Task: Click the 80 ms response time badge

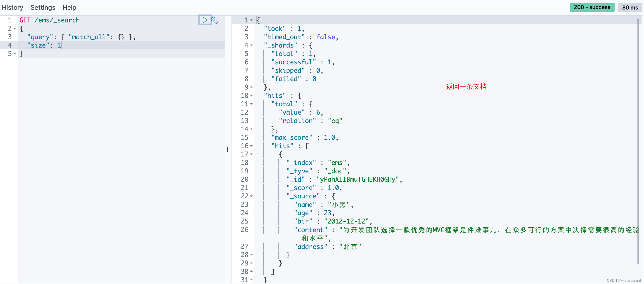Action: click(x=630, y=7)
